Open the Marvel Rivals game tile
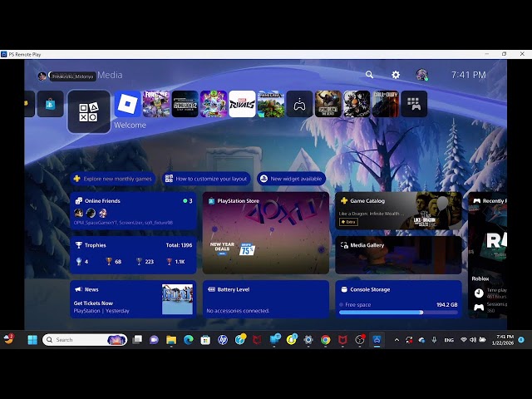The image size is (532, 399). click(242, 104)
